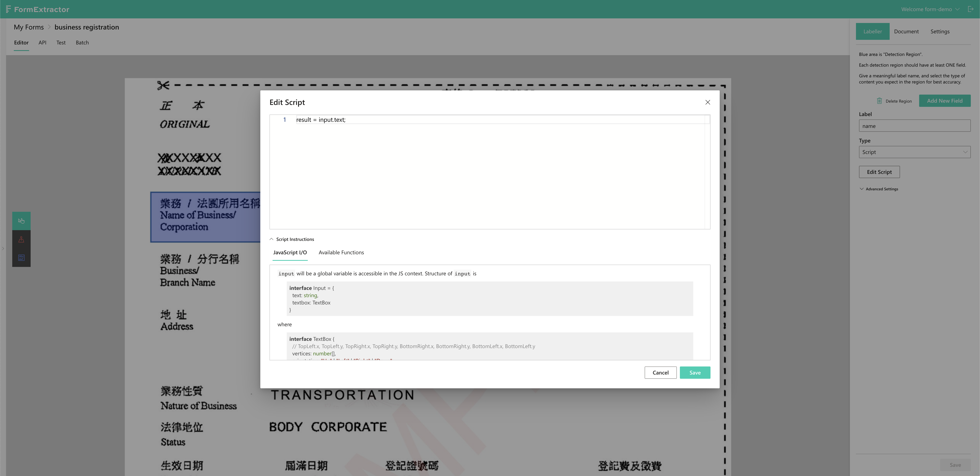
Task: Open the Type dropdown showing Script
Action: coord(914,152)
